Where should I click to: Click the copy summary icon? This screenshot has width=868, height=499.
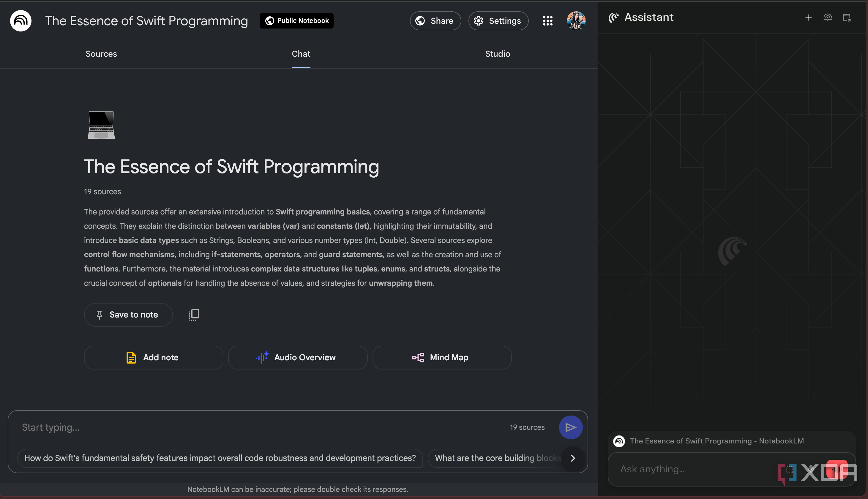[194, 315]
